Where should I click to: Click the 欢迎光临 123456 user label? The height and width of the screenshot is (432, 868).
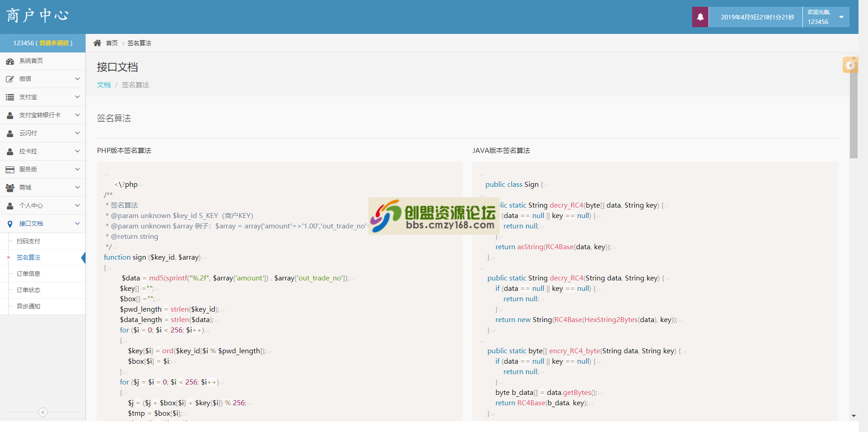(819, 17)
